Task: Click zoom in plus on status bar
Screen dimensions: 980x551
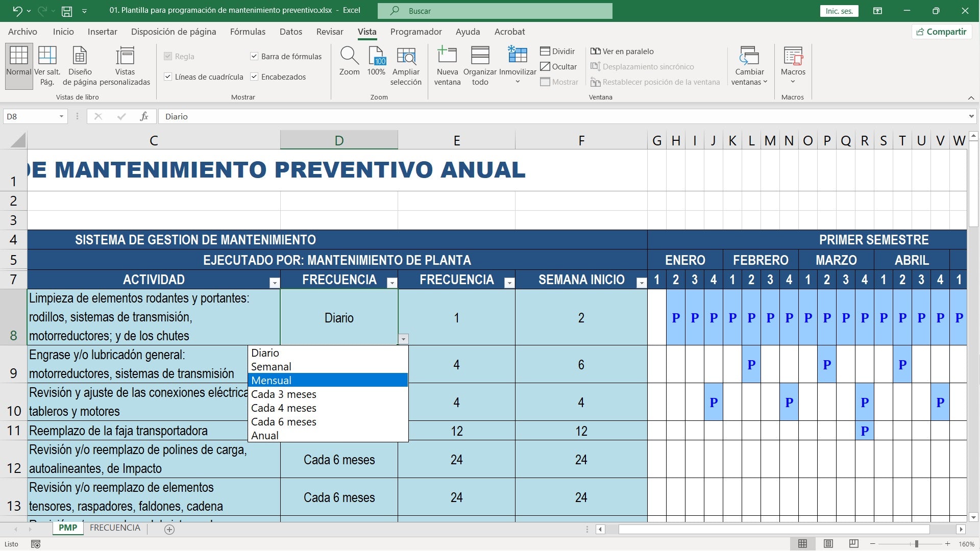Action: coord(947,544)
